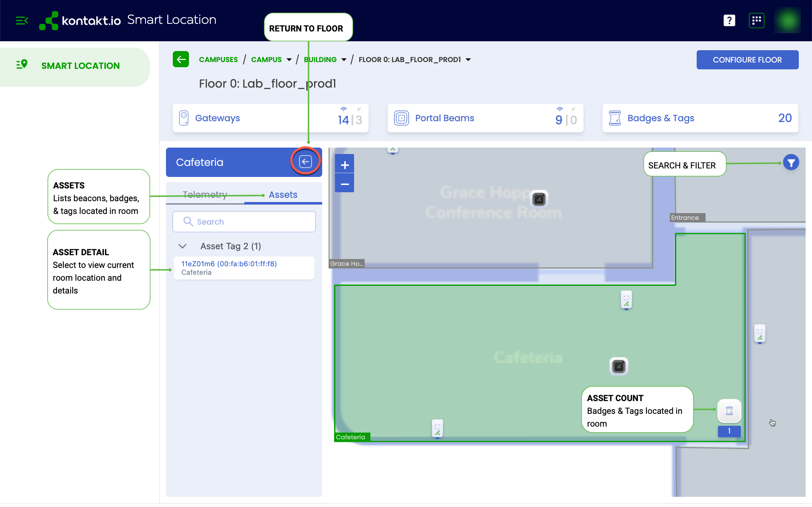Return to floor from Cafeteria panel

(305, 162)
